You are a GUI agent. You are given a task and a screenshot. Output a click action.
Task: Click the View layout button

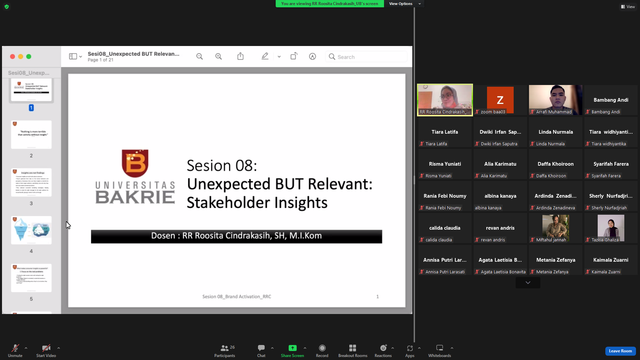[x=628, y=7]
